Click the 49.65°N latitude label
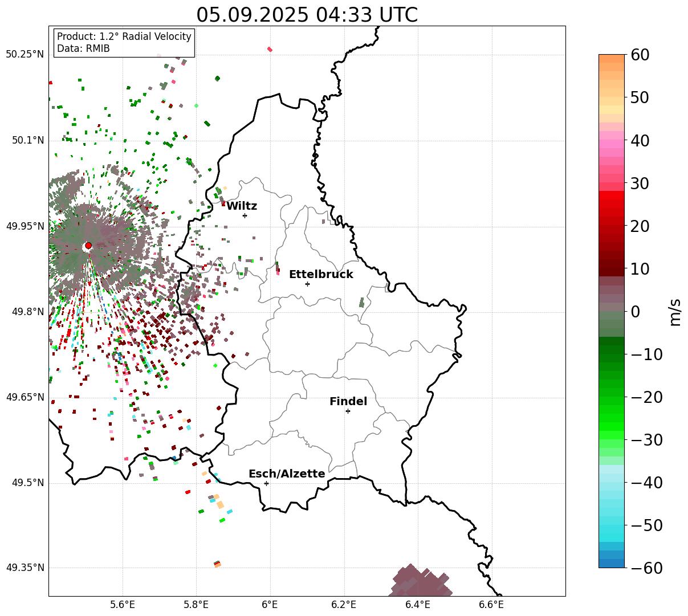Viewport: 688px width, 616px height. pos(25,397)
